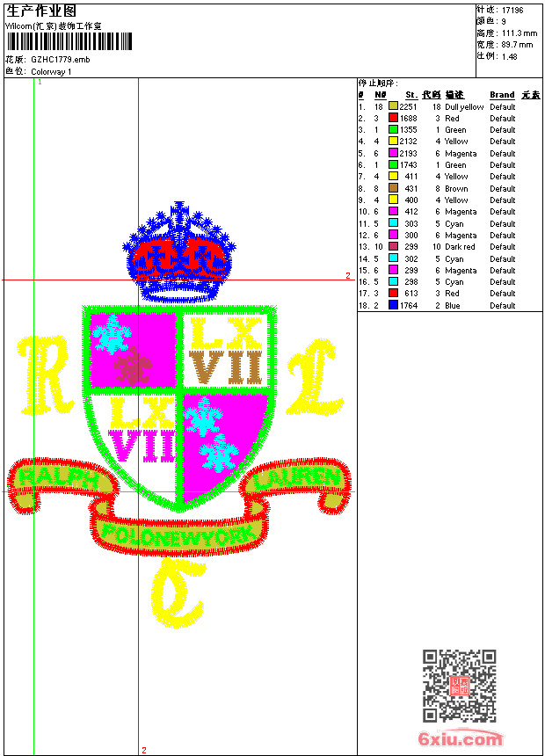Viewport: 545px width, 756px height.
Task: Click the file name GZHC1779.emb
Action: (x=61, y=60)
